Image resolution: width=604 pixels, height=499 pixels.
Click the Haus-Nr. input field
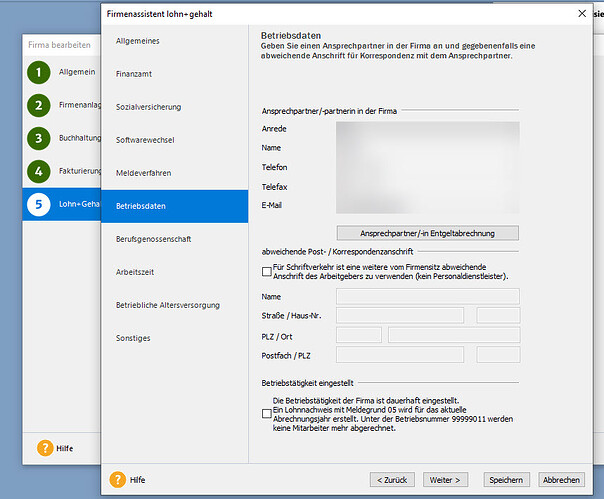[x=498, y=316]
